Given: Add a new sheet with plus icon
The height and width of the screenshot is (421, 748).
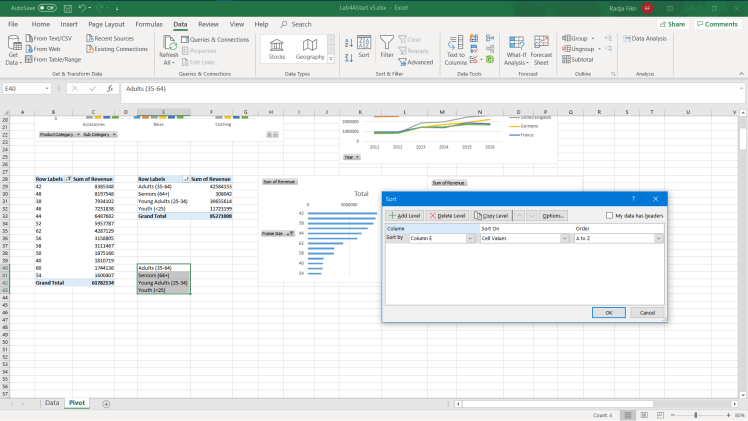Looking at the screenshot, I should 106,403.
